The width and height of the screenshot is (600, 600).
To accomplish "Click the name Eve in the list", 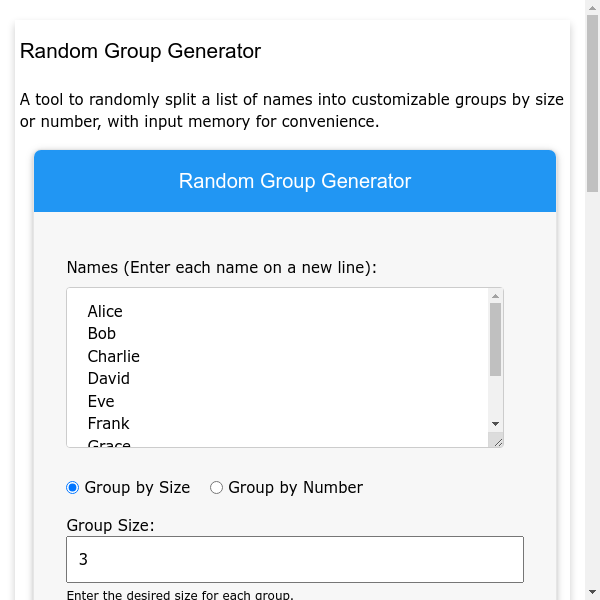I will tap(101, 401).
